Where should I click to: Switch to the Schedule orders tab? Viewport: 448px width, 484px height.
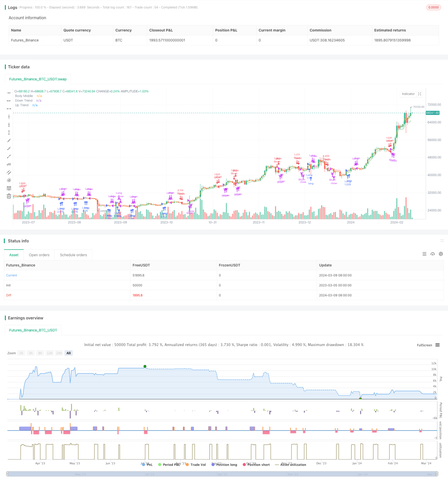click(x=73, y=255)
